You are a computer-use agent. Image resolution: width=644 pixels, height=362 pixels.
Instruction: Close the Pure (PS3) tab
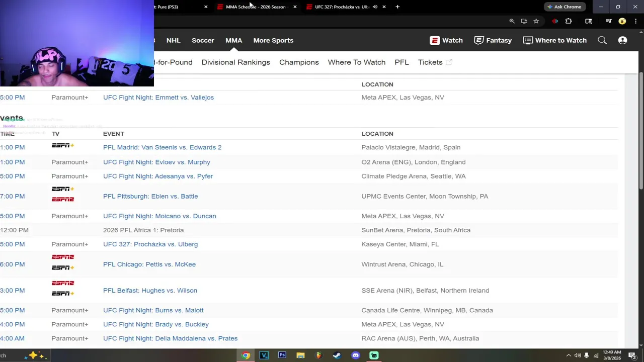coord(206,7)
